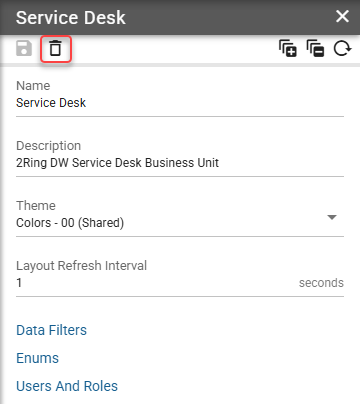Click the remove-copy (minus) icon

point(315,49)
